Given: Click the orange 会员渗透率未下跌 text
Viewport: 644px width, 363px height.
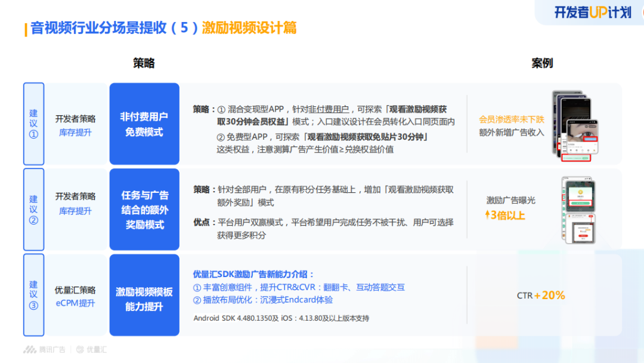Looking at the screenshot, I should tap(512, 119).
